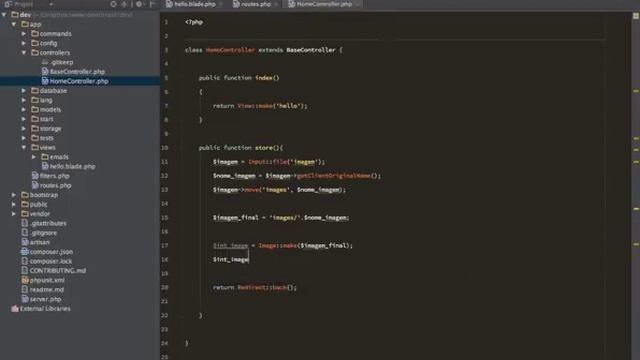Click 'imagens/' string on line 15
640x360 pixels.
click(x=285, y=218)
